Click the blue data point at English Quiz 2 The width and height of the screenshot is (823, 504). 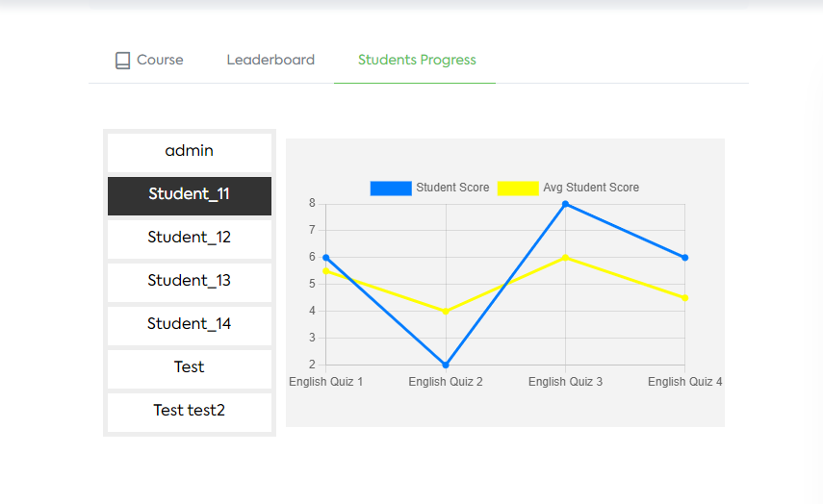coord(446,365)
